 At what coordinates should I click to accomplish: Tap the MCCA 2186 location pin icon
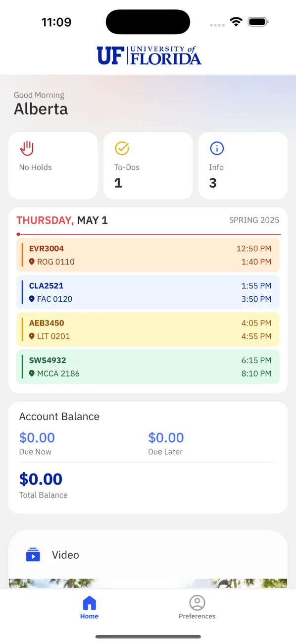(32, 373)
